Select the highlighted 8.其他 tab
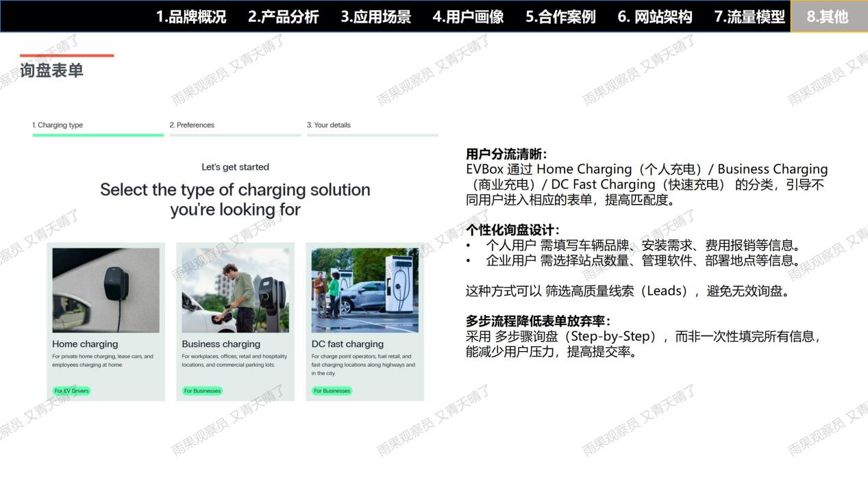Viewport: 868px width, 488px height. click(x=828, y=16)
